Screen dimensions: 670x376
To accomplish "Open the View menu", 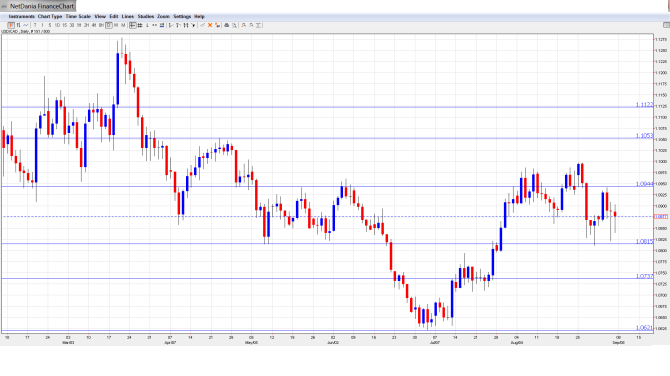I will [100, 16].
